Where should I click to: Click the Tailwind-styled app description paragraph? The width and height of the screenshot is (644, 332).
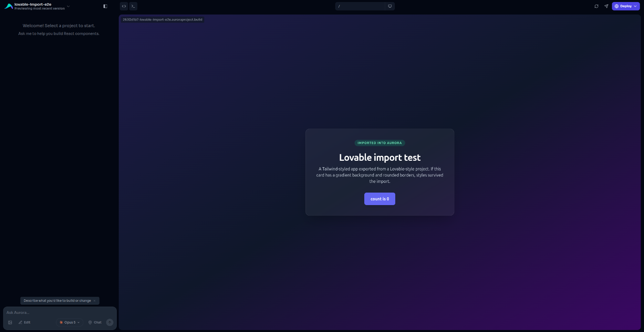click(x=380, y=175)
